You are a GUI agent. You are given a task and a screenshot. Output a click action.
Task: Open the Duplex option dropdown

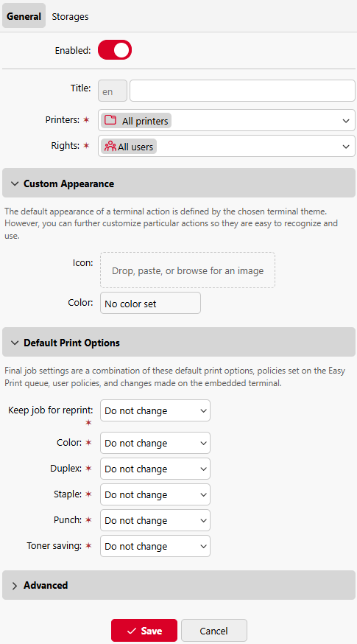tap(155, 469)
